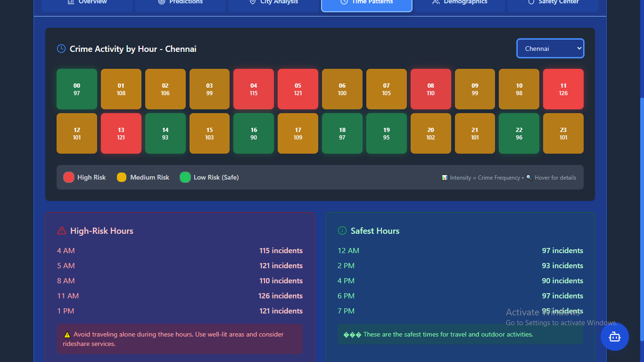Viewport: 644px width, 362px height.
Task: Click the info circle icon beside Safest Hours
Action: (342, 230)
